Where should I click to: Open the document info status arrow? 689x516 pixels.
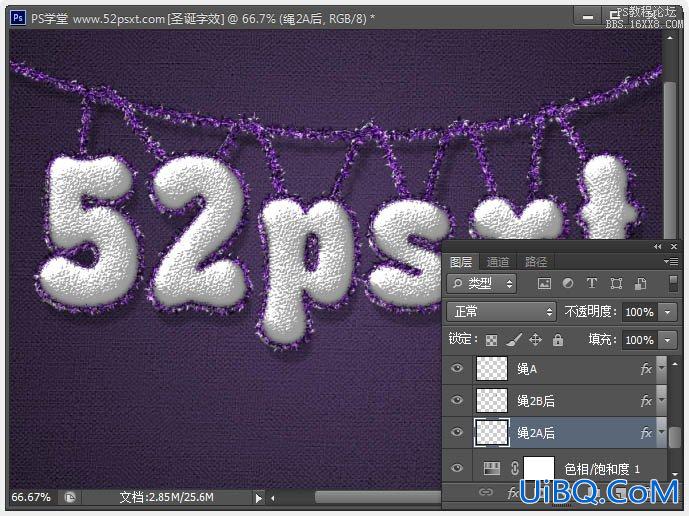[x=258, y=498]
